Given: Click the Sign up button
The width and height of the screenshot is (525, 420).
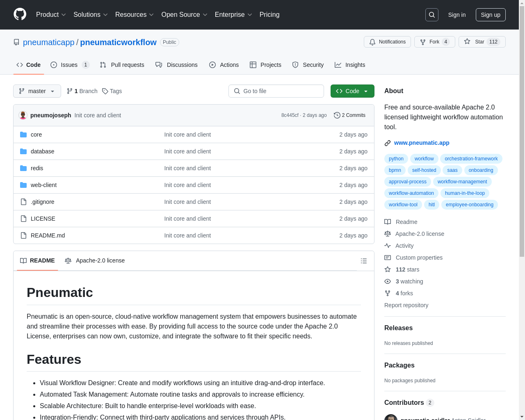Looking at the screenshot, I should [x=491, y=15].
